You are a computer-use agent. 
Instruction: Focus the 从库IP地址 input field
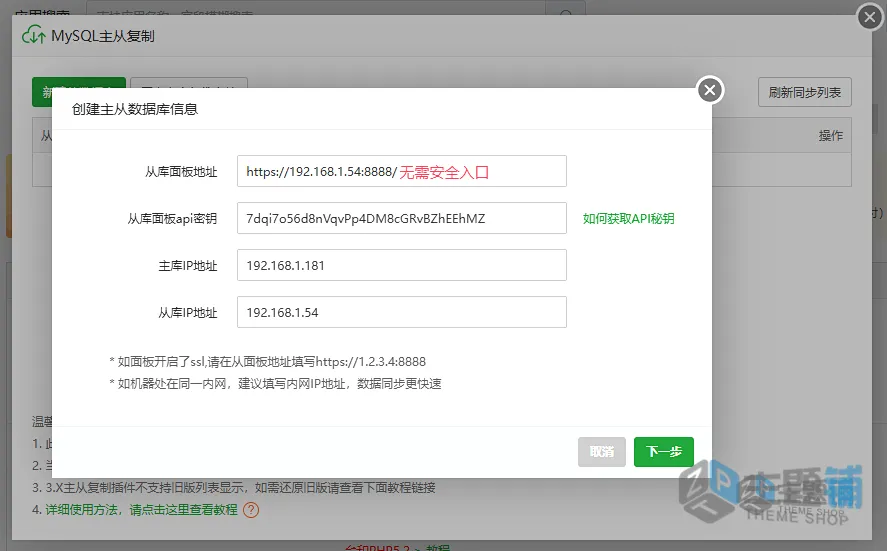click(x=402, y=312)
